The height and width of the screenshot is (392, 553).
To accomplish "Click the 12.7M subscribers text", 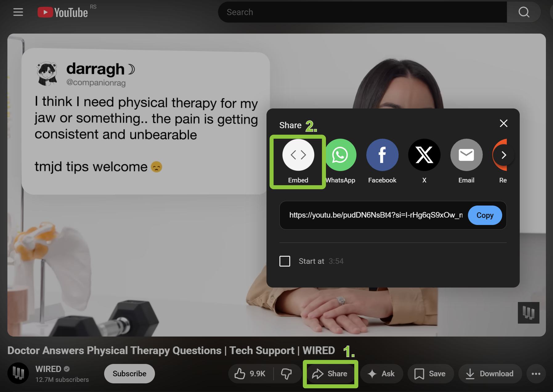I will (x=62, y=380).
